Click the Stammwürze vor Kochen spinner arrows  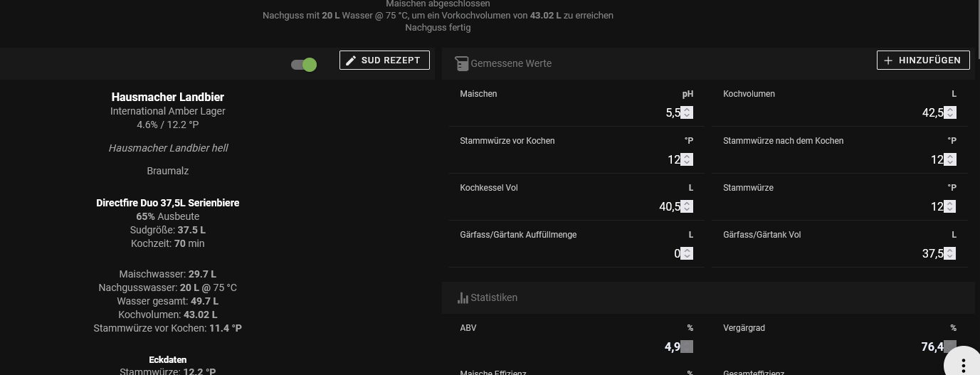click(x=687, y=159)
